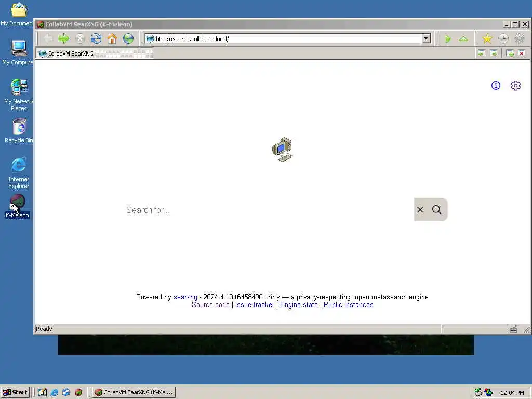The height and width of the screenshot is (399, 532).
Task: Select the Internet Explorer desktop icon
Action: 19,173
